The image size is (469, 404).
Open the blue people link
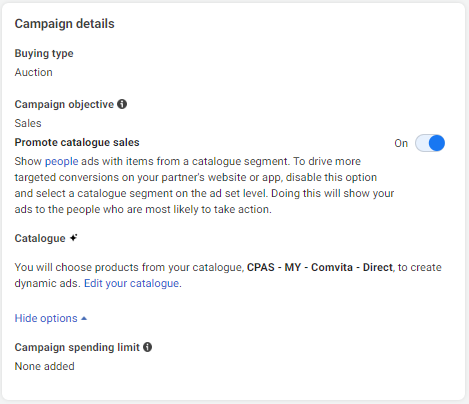(62, 161)
